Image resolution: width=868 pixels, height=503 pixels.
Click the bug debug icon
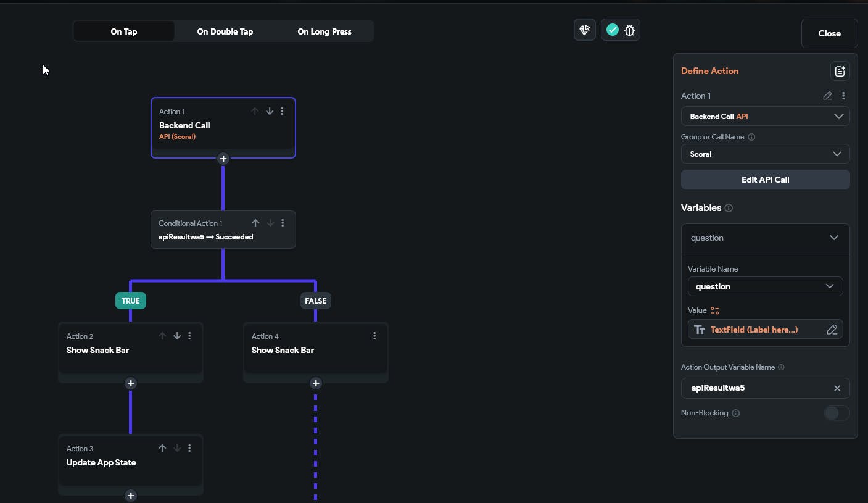pos(629,30)
